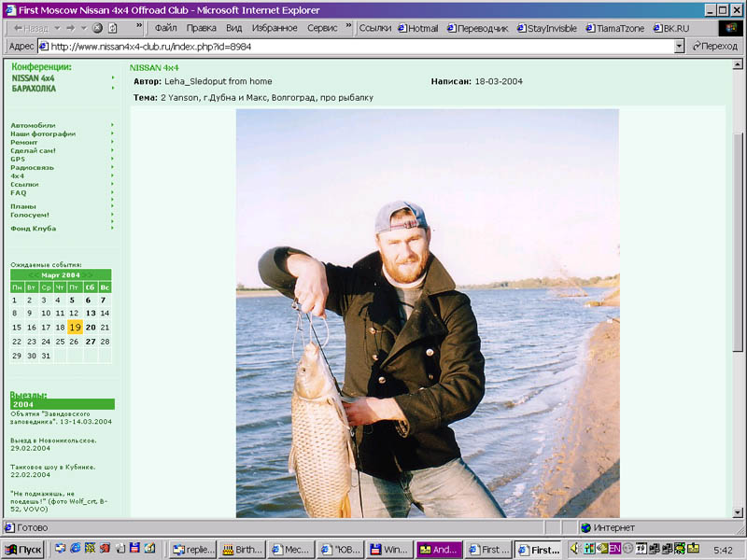Click the Переход go button
This screenshot has height=560, width=747.
click(x=715, y=46)
